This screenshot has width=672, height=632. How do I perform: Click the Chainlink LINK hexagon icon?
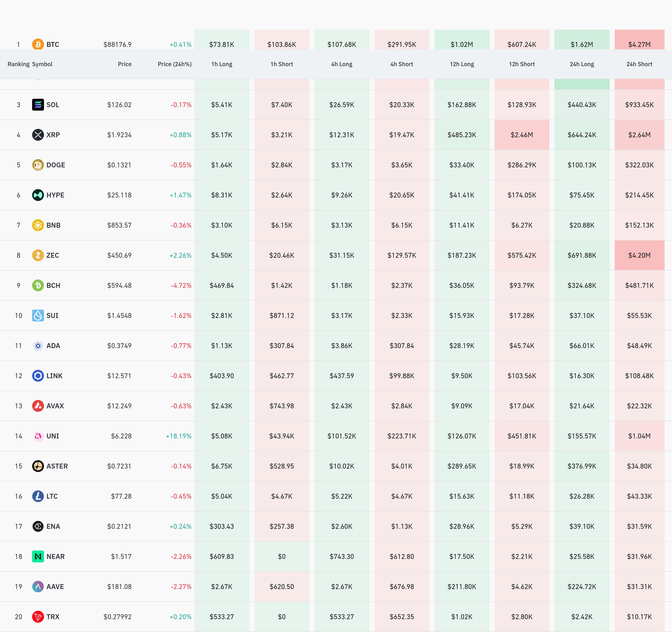click(38, 375)
